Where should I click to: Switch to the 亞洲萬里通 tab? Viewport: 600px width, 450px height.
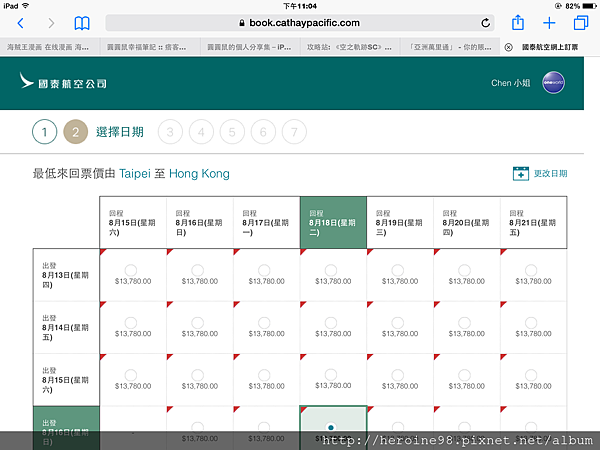click(x=450, y=47)
